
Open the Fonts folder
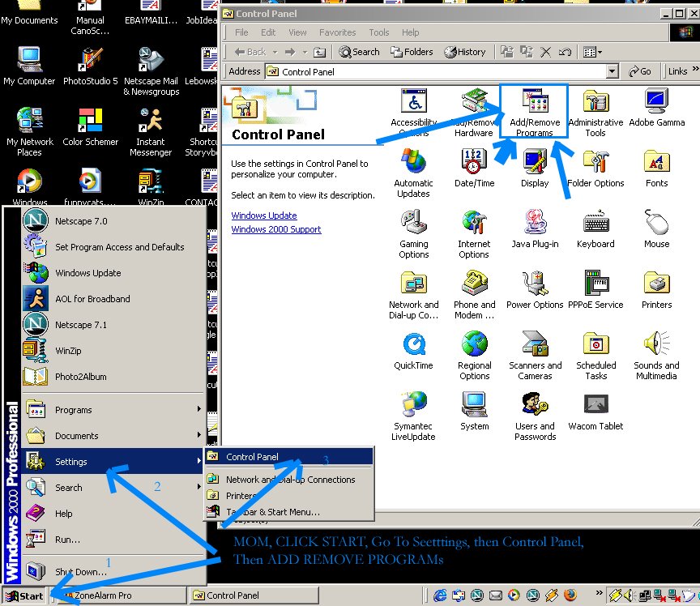pyautogui.click(x=656, y=168)
